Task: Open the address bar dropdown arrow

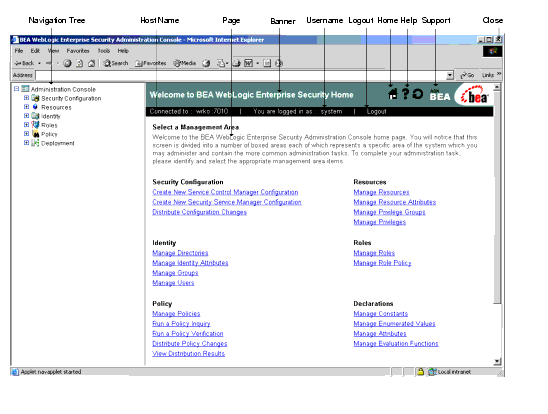Action: click(450, 75)
